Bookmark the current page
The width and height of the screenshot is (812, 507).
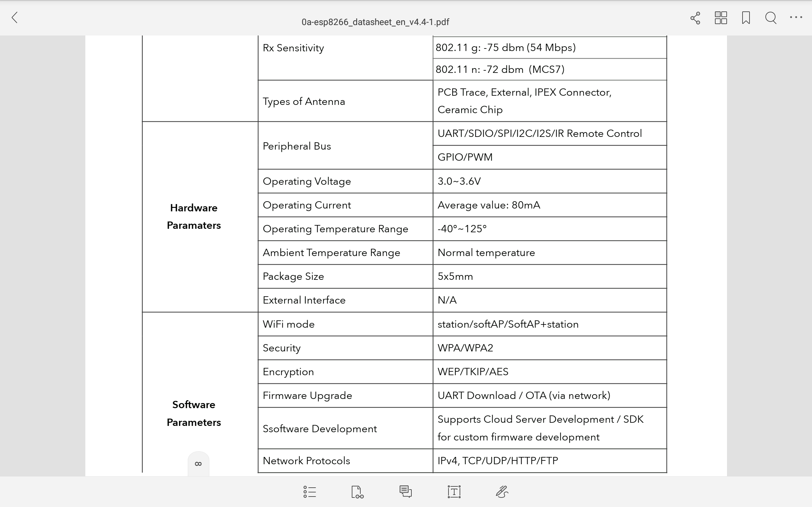click(x=746, y=18)
